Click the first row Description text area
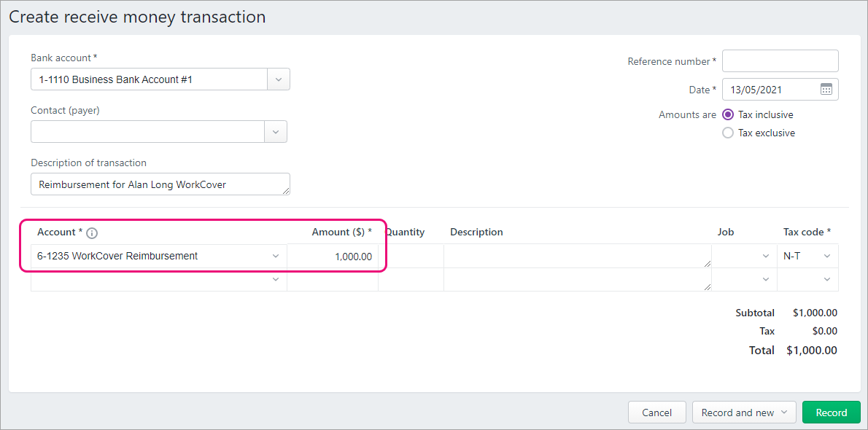The height and width of the screenshot is (430, 868). (578, 257)
